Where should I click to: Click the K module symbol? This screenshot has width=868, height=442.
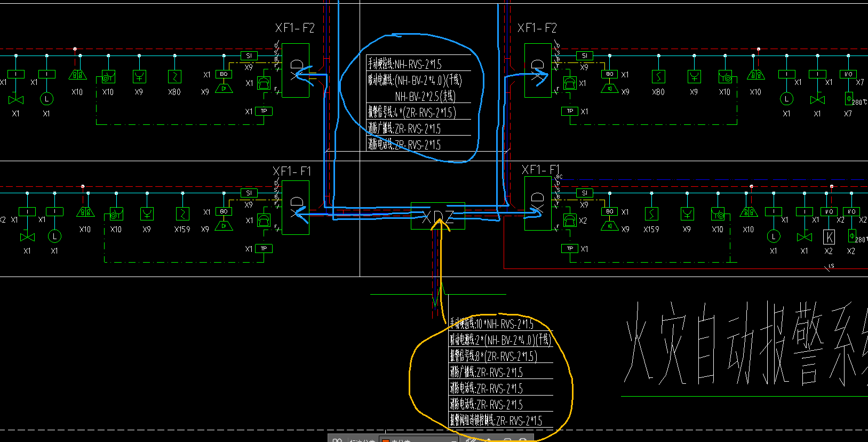click(x=829, y=236)
